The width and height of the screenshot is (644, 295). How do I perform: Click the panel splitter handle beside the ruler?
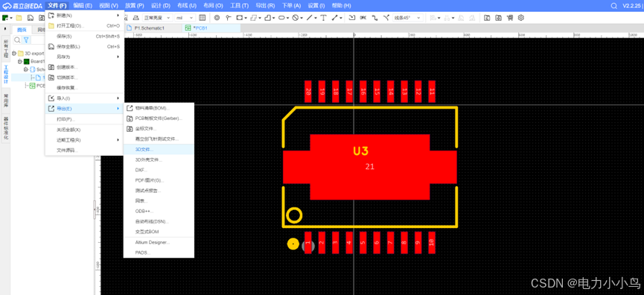click(95, 209)
